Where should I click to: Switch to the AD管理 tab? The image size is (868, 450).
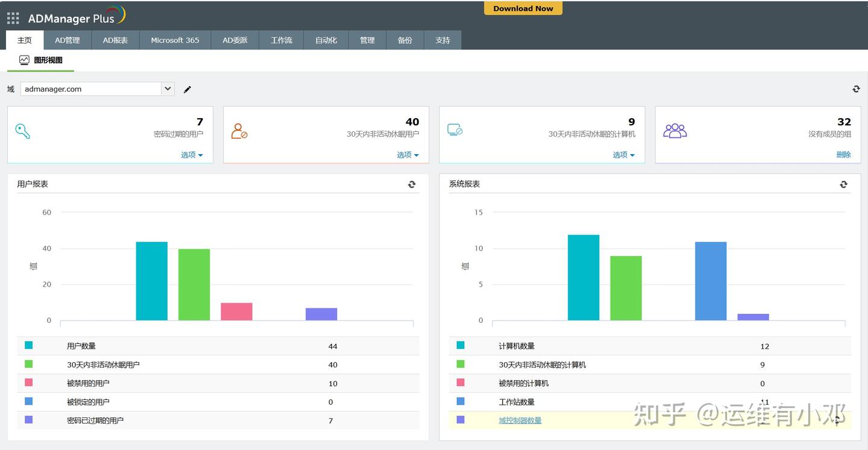click(x=68, y=40)
